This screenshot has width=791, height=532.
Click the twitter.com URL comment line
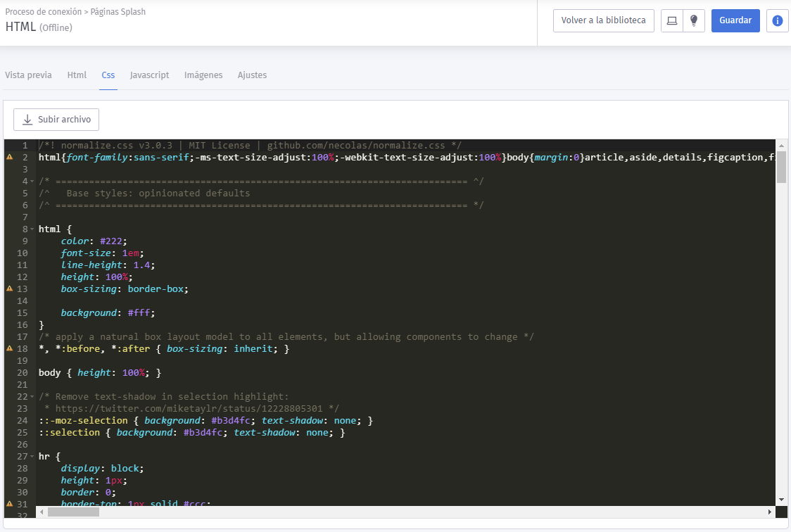click(191, 408)
